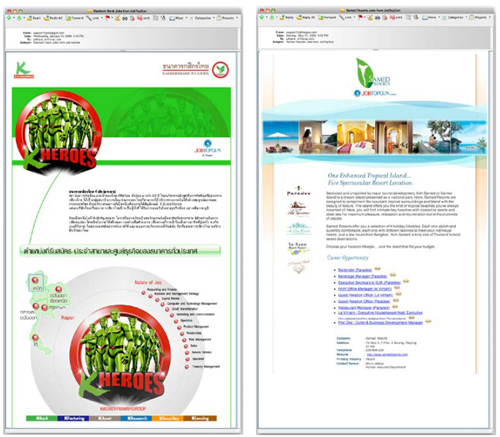
Task: Click the Print icon in left window toolbar
Action: click(x=125, y=18)
